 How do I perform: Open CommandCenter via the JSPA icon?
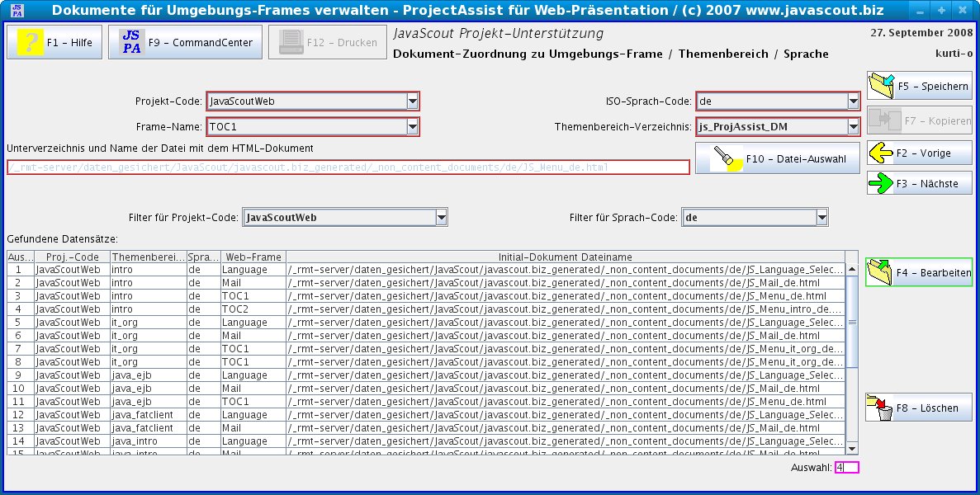(131, 42)
